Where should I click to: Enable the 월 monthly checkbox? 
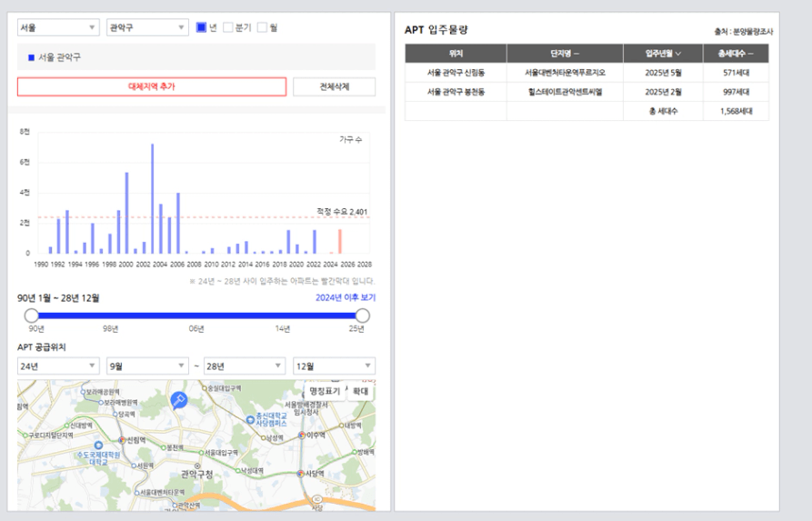tap(263, 27)
